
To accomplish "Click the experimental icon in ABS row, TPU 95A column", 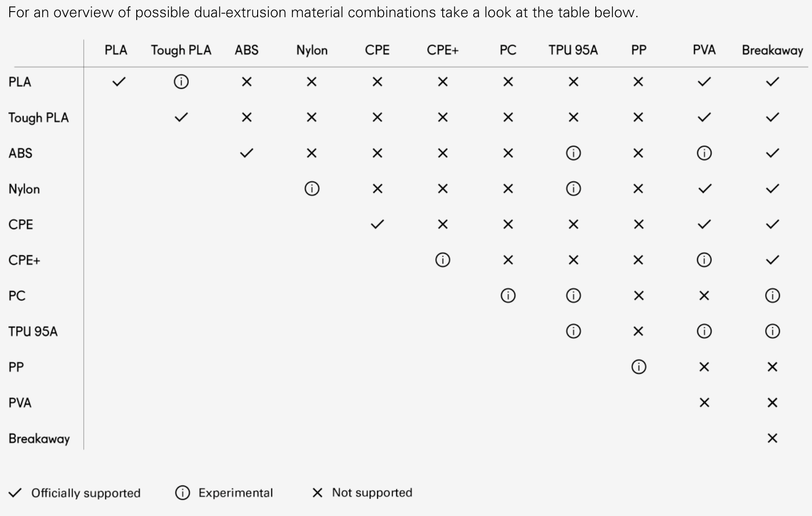I will 573,153.
